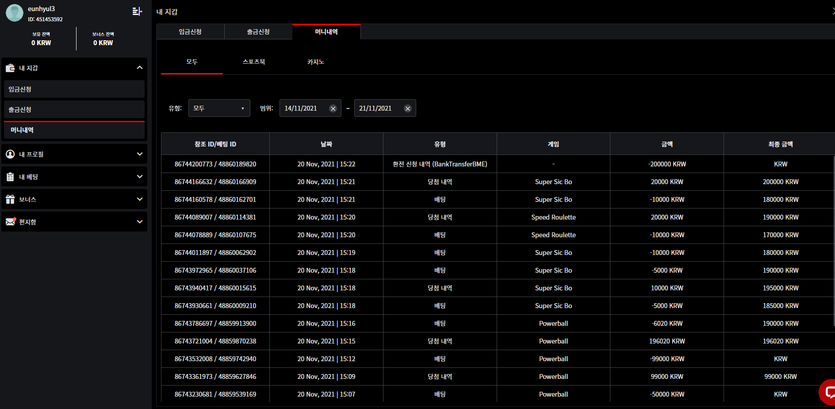
Task: Clear the 14/11/2021 start date
Action: [x=333, y=108]
